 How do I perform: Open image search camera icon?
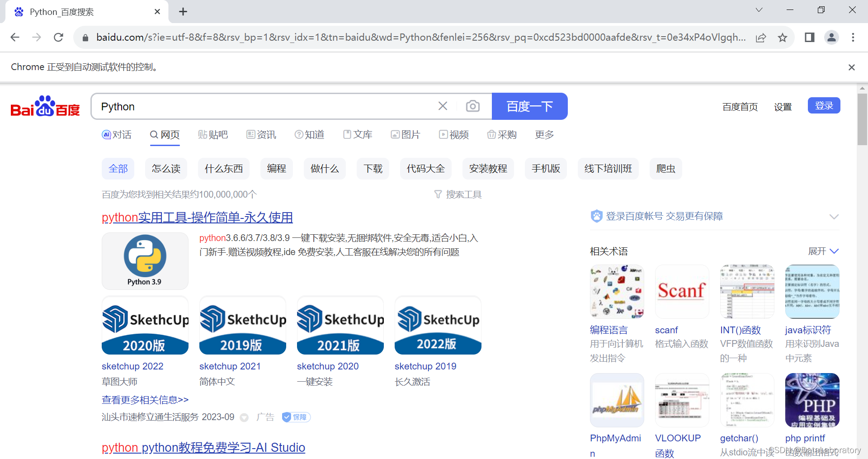tap(473, 106)
